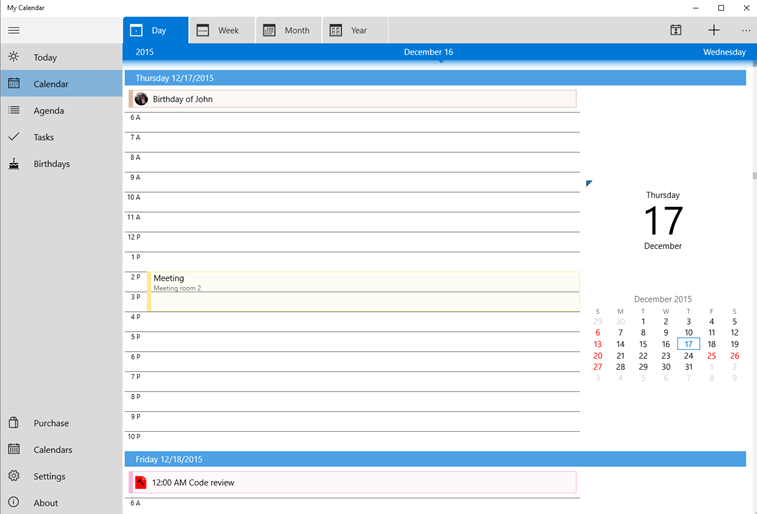Add a new event with plus icon

click(714, 30)
